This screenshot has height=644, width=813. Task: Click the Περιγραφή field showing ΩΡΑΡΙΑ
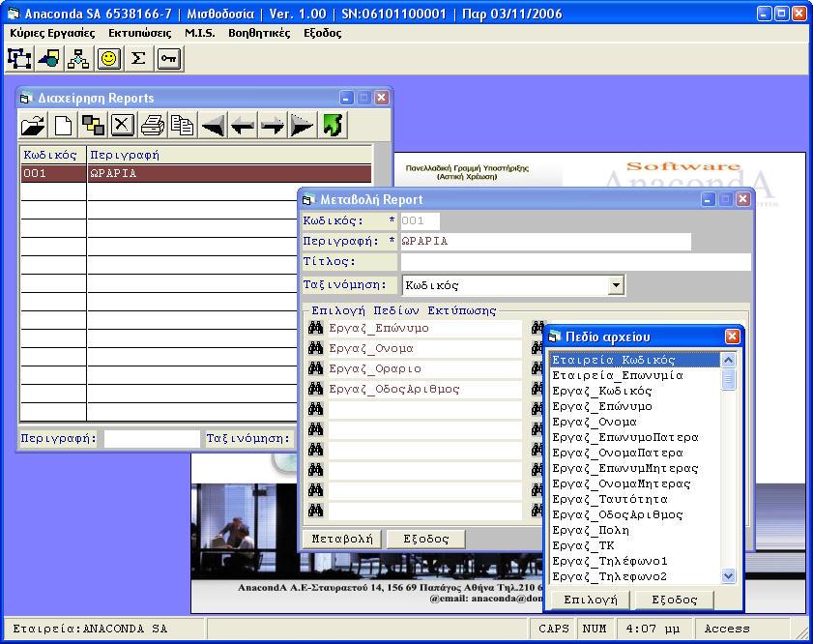pos(545,241)
